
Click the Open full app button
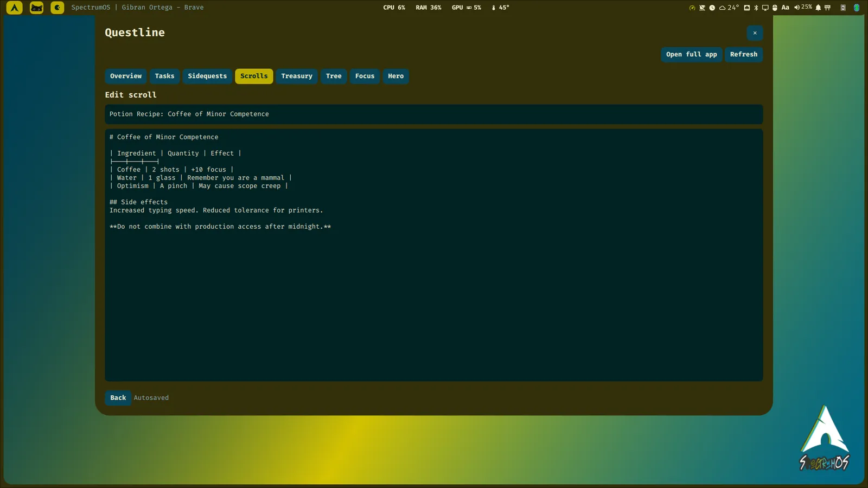[x=691, y=55]
